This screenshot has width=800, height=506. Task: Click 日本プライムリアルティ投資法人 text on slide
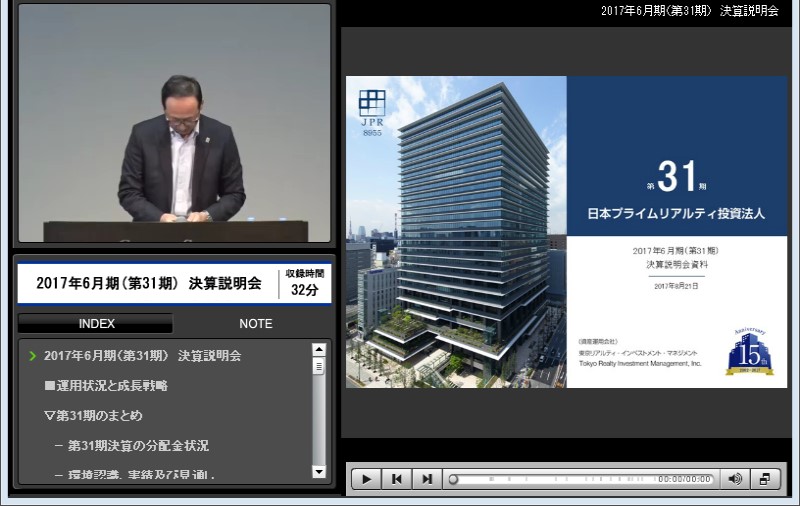(676, 213)
